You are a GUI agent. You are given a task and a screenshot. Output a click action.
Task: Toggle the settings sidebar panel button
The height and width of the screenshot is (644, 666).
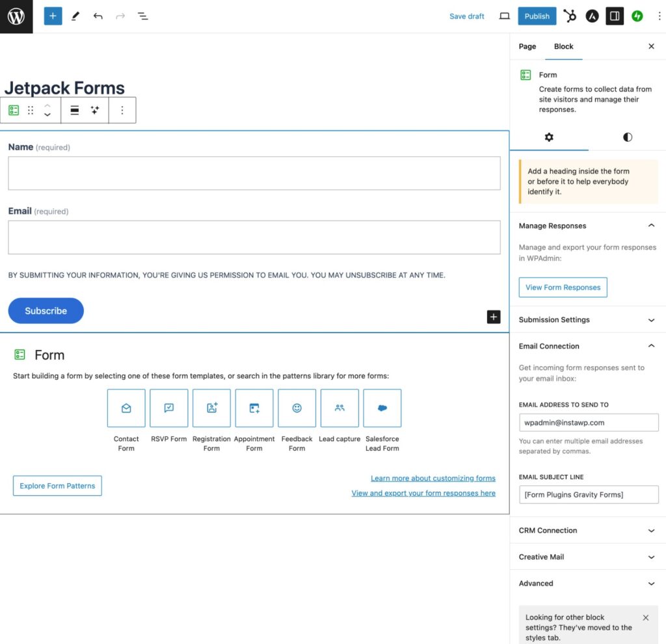click(x=615, y=16)
